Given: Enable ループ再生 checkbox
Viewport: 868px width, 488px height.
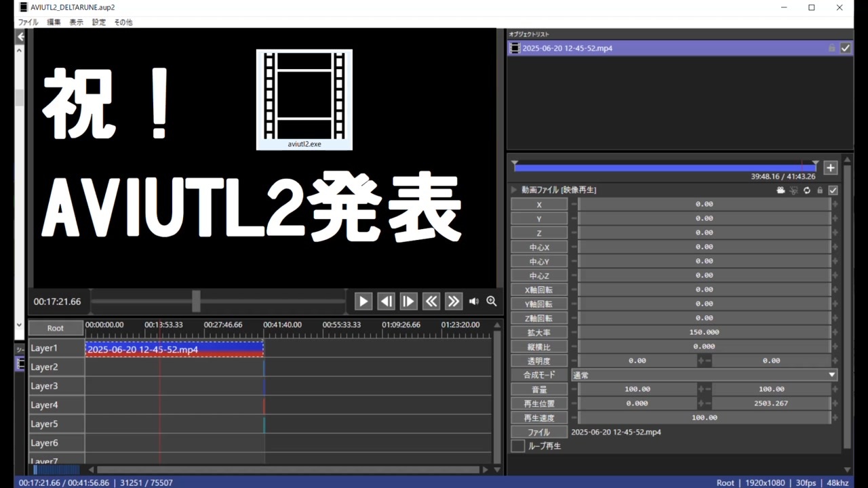Looking at the screenshot, I should click(x=517, y=445).
